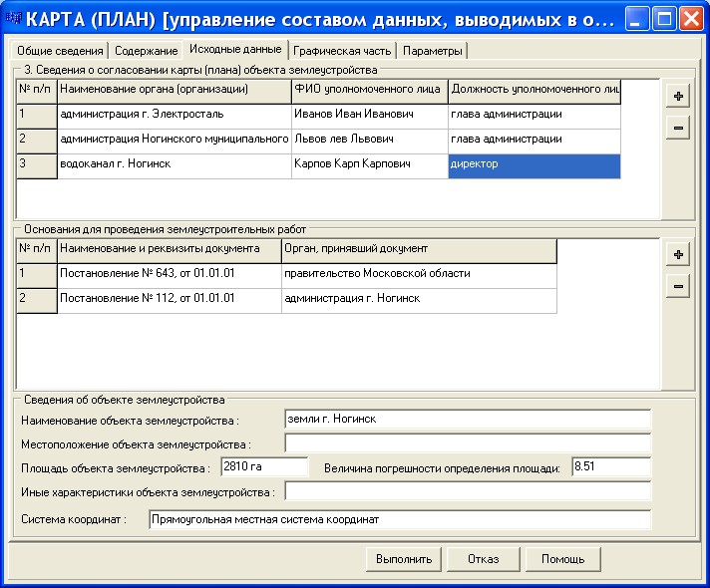Image resolution: width=710 pixels, height=588 pixels.
Task: Click the Отказ button
Action: tap(483, 559)
